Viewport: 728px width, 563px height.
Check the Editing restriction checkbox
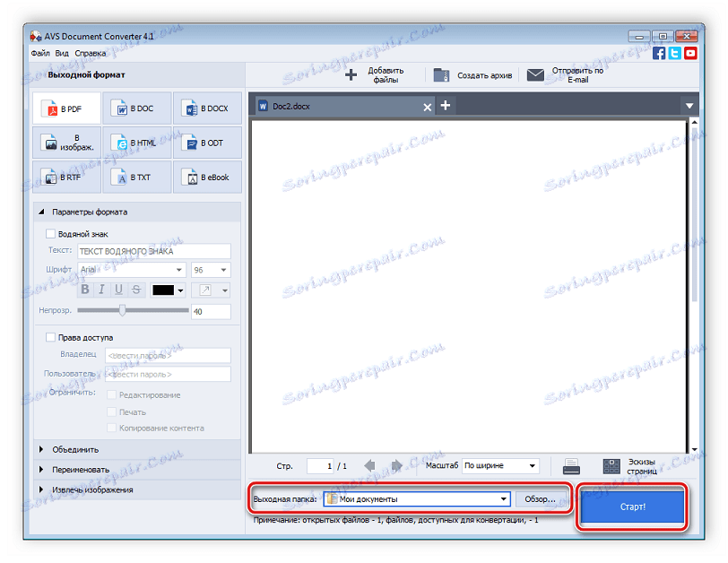111,394
